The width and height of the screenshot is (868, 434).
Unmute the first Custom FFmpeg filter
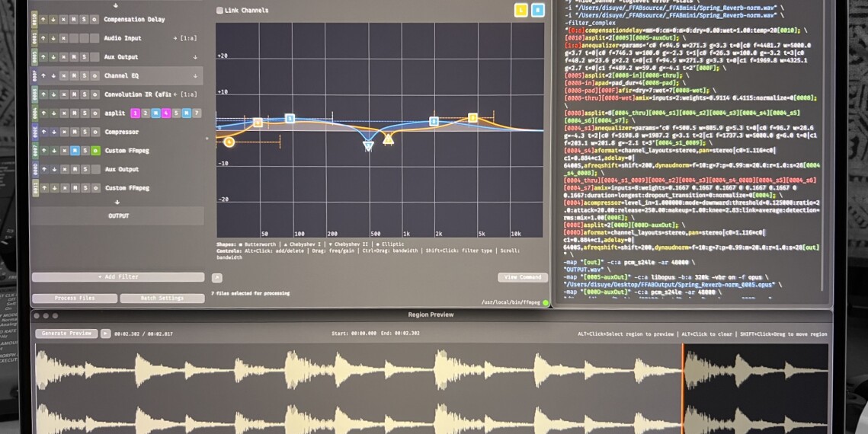coord(74,151)
